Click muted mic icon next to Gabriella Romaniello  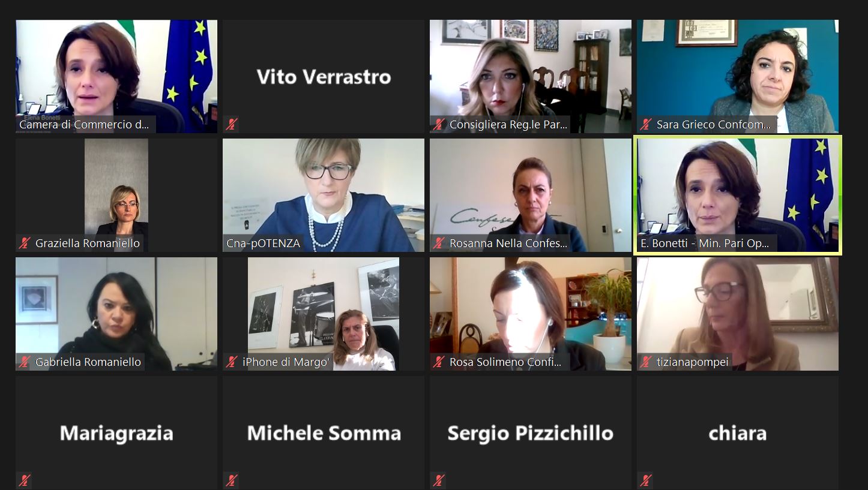[25, 362]
